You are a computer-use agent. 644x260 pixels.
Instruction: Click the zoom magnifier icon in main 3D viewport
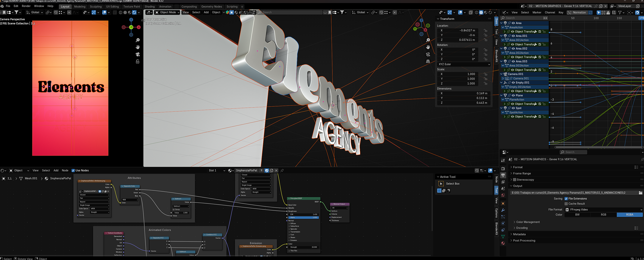[x=428, y=40]
